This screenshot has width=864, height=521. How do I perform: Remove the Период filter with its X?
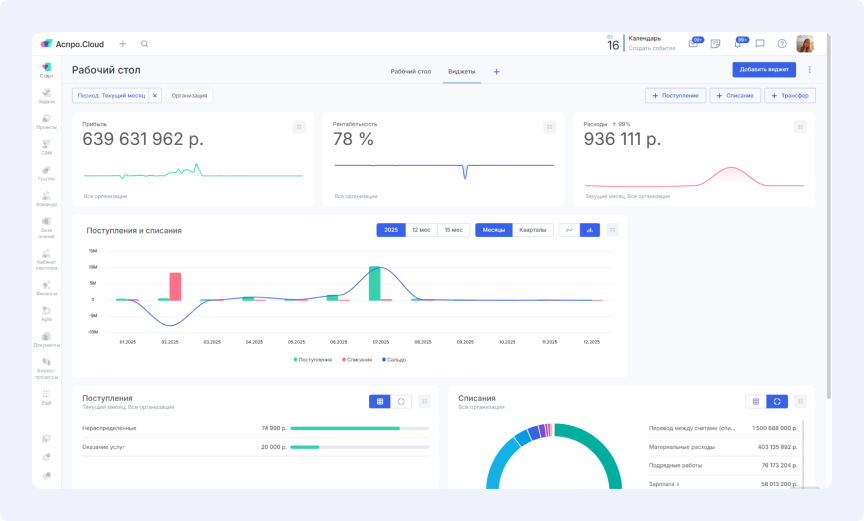click(x=154, y=96)
